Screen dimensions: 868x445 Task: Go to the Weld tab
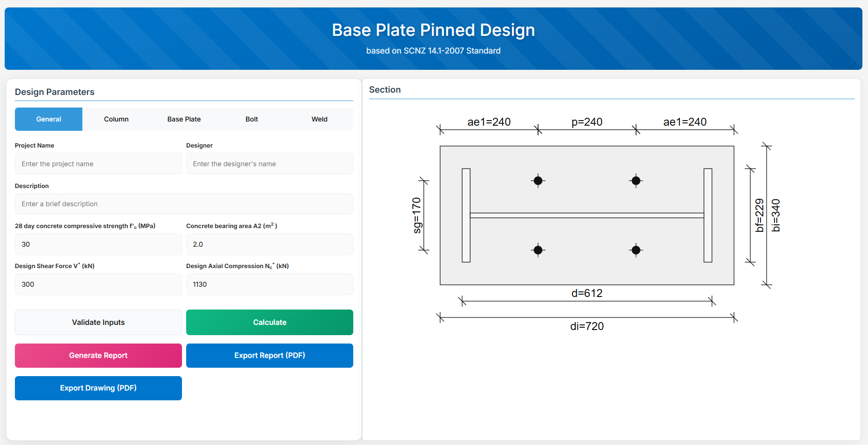click(x=319, y=119)
